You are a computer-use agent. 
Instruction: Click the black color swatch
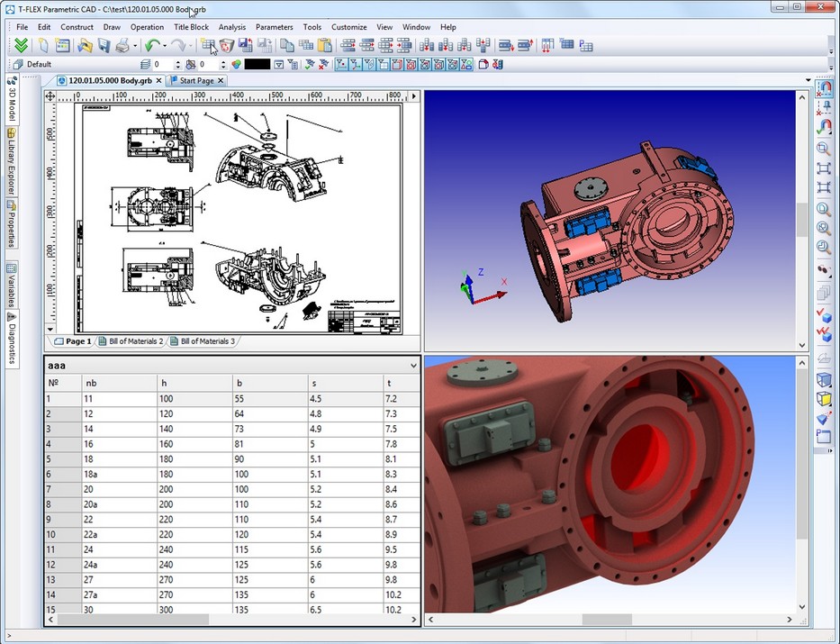[x=257, y=65]
